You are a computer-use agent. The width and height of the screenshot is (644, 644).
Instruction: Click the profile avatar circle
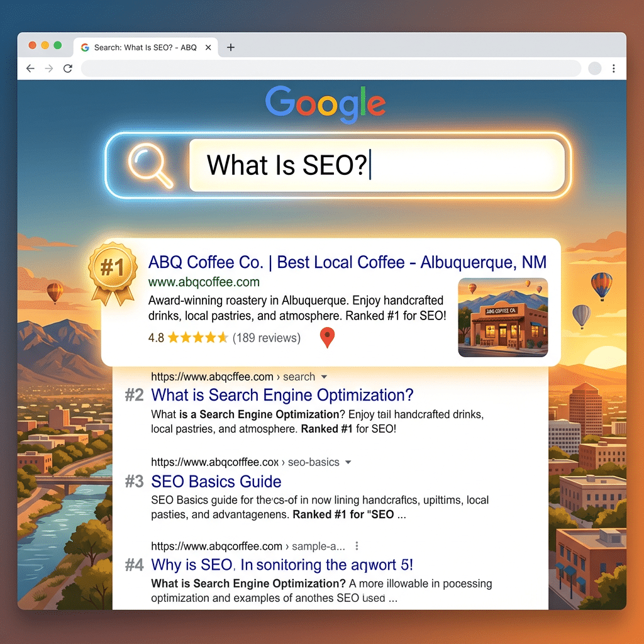pyautogui.click(x=594, y=69)
